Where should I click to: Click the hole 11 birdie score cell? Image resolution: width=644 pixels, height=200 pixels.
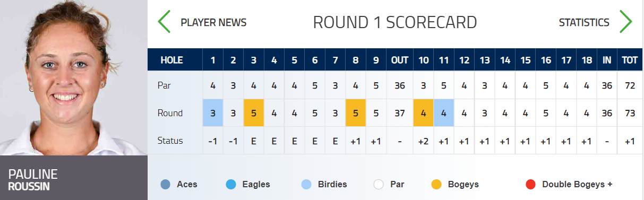(444, 113)
